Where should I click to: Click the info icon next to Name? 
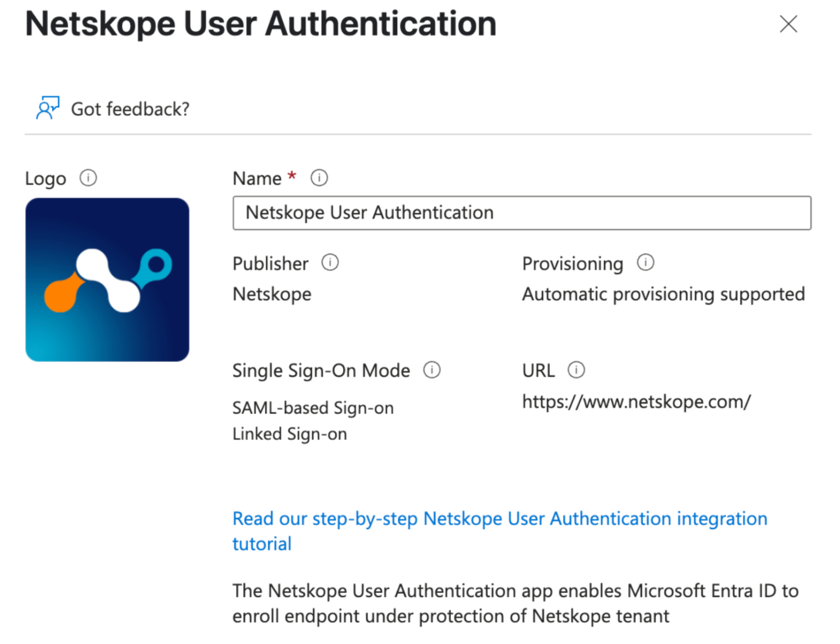tap(319, 177)
